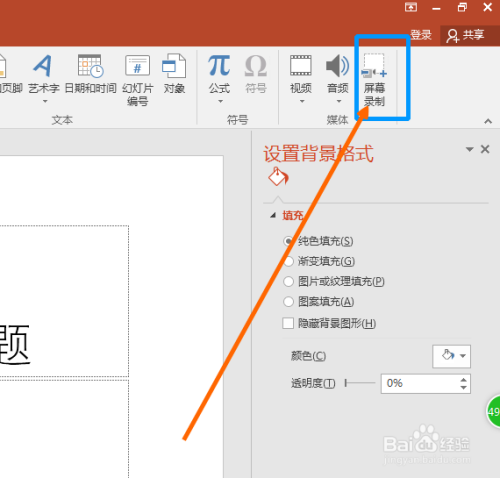Viewport: 500px width, 478px height.
Task: Click the login (登录) link
Action: click(421, 35)
